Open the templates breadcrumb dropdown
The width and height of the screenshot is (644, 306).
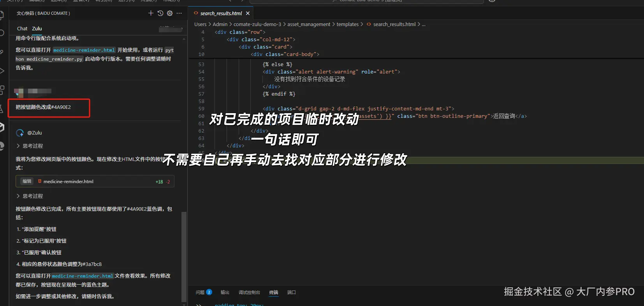(348, 24)
